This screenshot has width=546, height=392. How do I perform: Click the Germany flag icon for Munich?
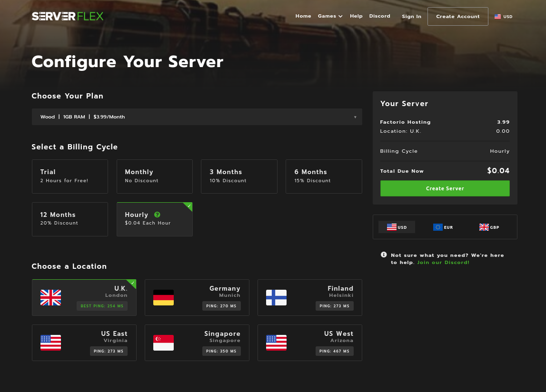tap(163, 298)
